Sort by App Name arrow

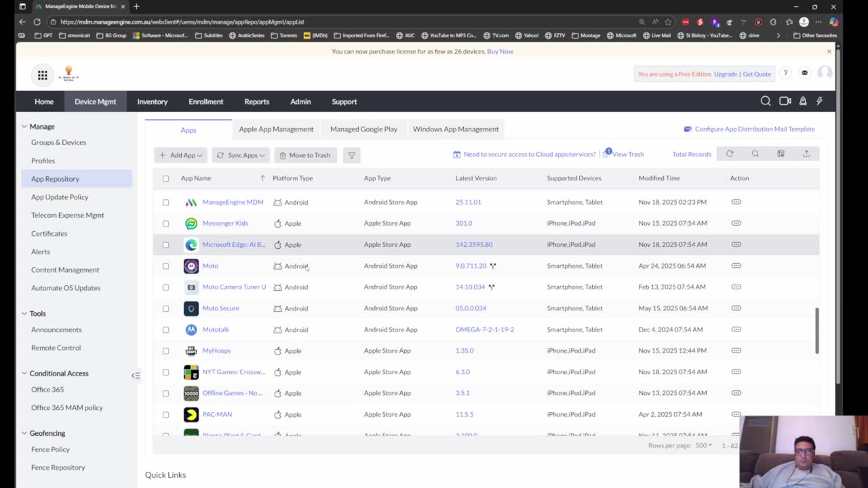click(262, 178)
